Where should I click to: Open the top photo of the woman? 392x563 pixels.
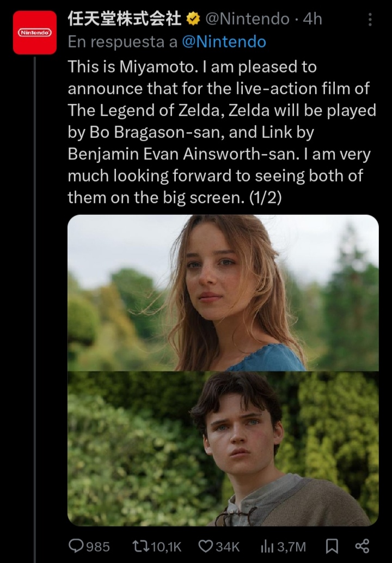pos(223,293)
